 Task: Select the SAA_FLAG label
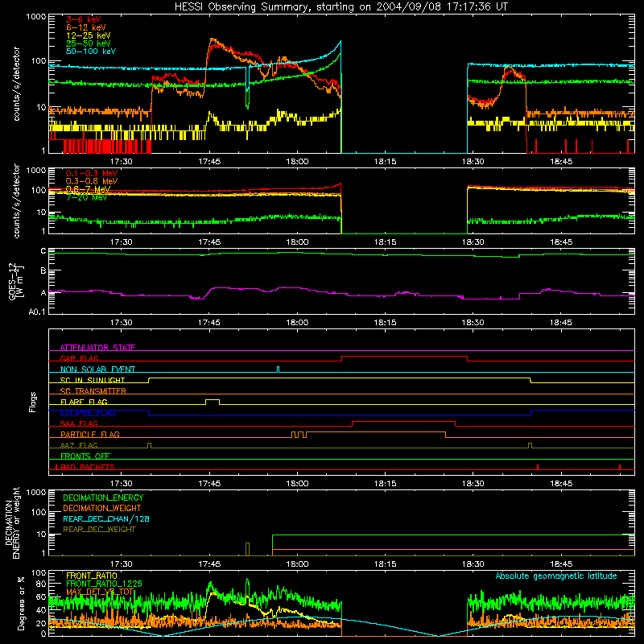click(79, 423)
